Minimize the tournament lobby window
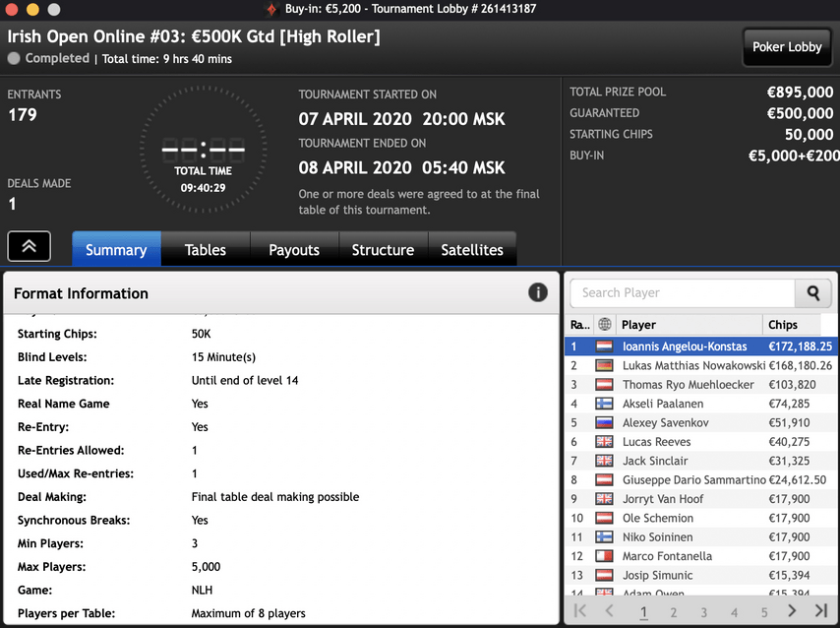The image size is (840, 628). tap(32, 9)
